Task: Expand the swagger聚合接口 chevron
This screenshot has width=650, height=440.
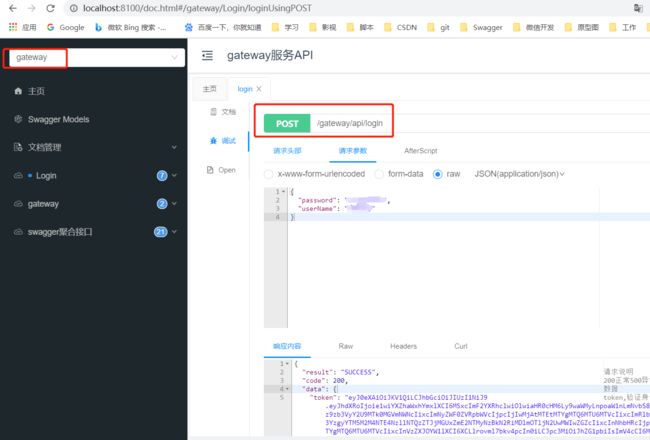Action: tap(174, 232)
